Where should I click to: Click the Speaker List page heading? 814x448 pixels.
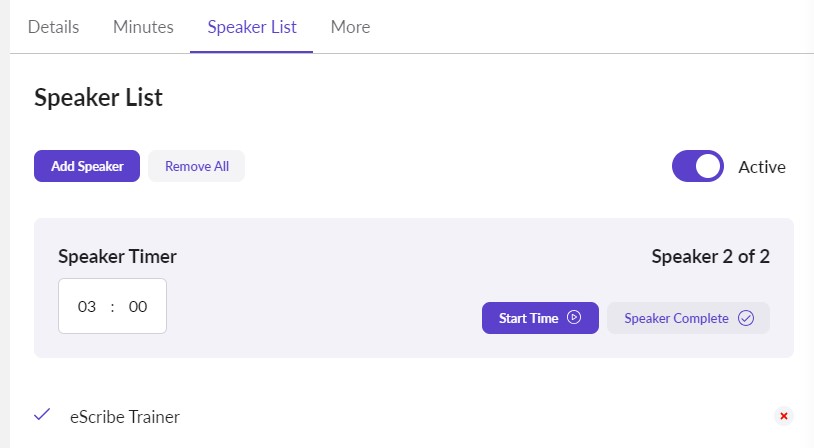coord(98,97)
